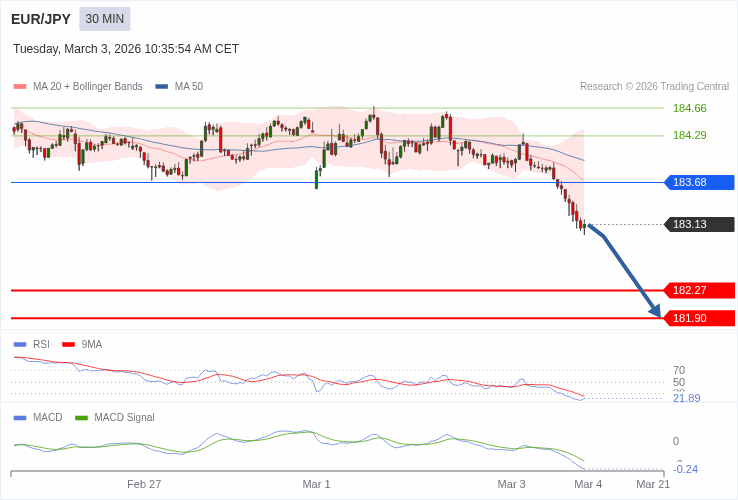
Task: Click the Mar 3 date axis label
Action: click(x=512, y=484)
